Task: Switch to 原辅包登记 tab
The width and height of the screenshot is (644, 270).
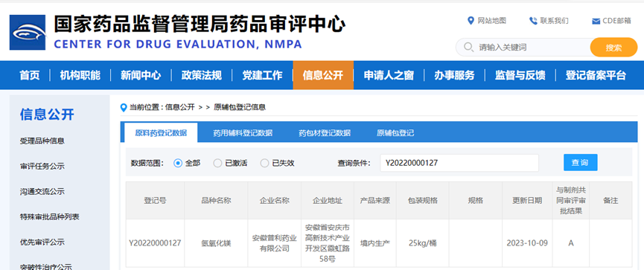Action: [x=395, y=133]
